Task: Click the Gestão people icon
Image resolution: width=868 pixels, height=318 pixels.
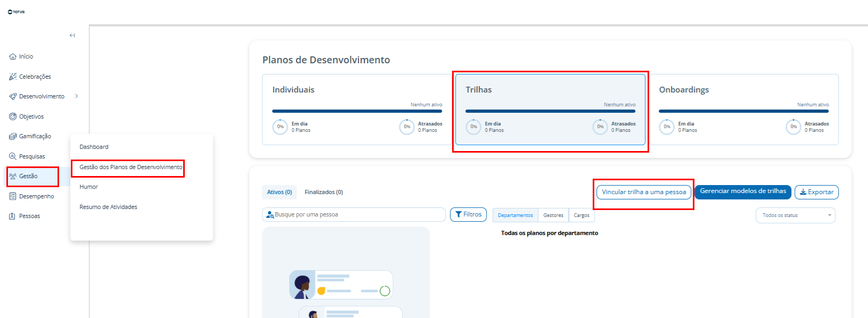Action: click(x=13, y=176)
